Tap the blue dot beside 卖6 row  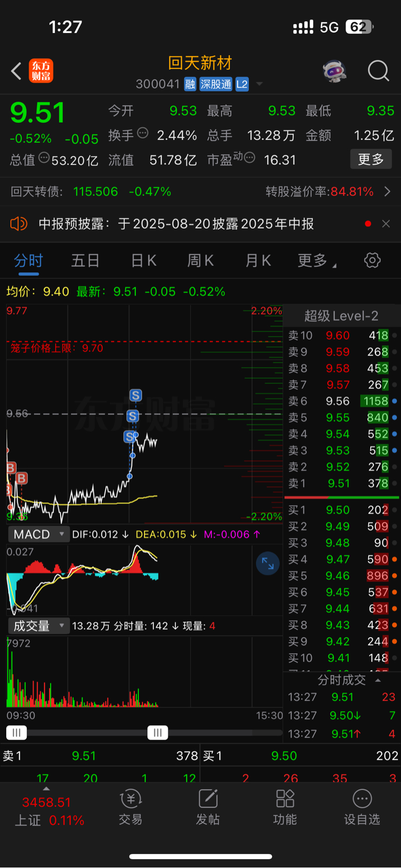coord(394,401)
